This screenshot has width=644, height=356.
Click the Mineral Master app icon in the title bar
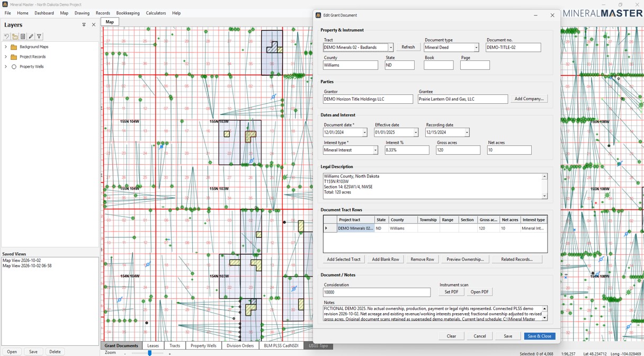pyautogui.click(x=5, y=4)
